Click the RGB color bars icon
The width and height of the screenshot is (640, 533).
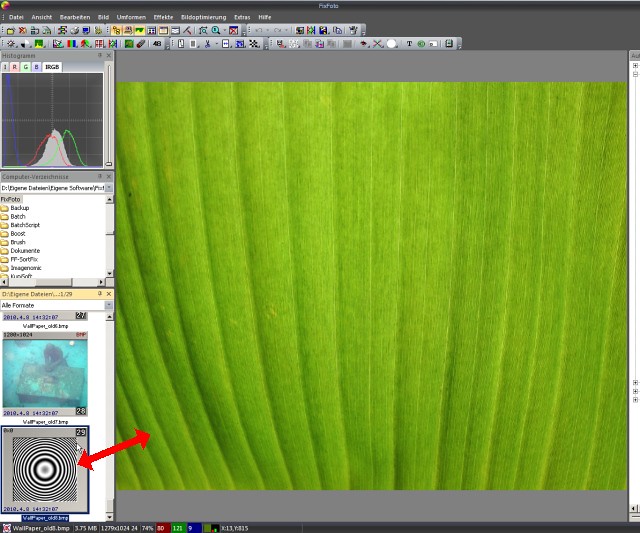72,44
